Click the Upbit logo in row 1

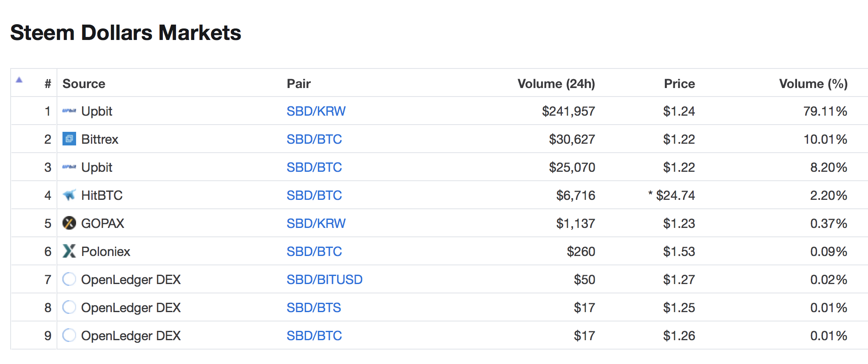pos(69,111)
